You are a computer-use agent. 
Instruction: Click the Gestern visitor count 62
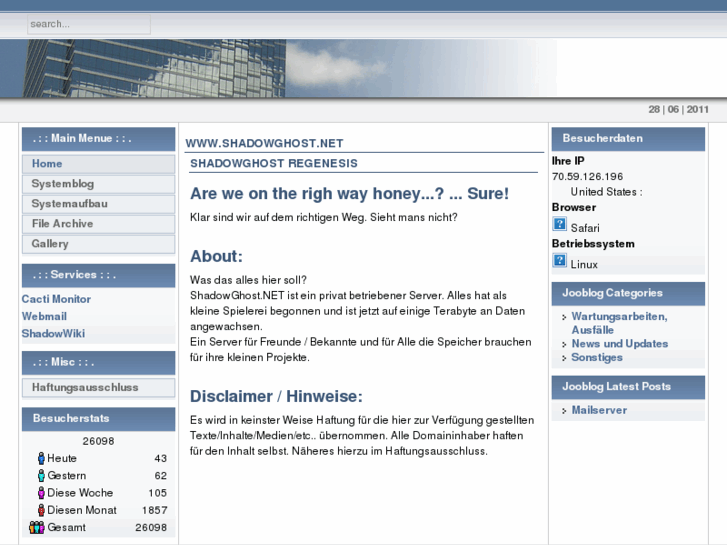pos(160,475)
